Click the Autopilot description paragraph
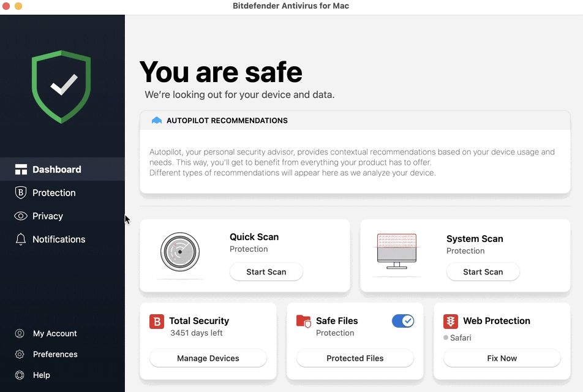Image resolution: width=583 pixels, height=392 pixels. pyautogui.click(x=352, y=162)
